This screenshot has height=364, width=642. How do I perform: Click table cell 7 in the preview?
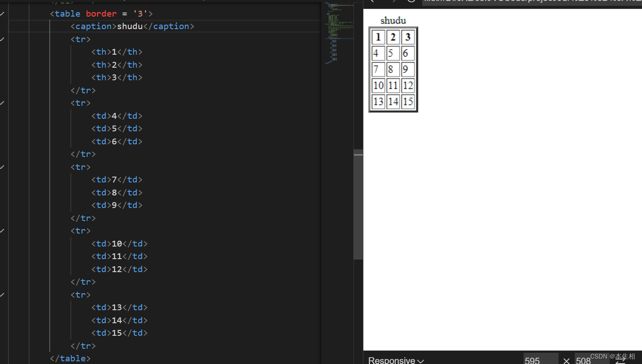pos(378,69)
